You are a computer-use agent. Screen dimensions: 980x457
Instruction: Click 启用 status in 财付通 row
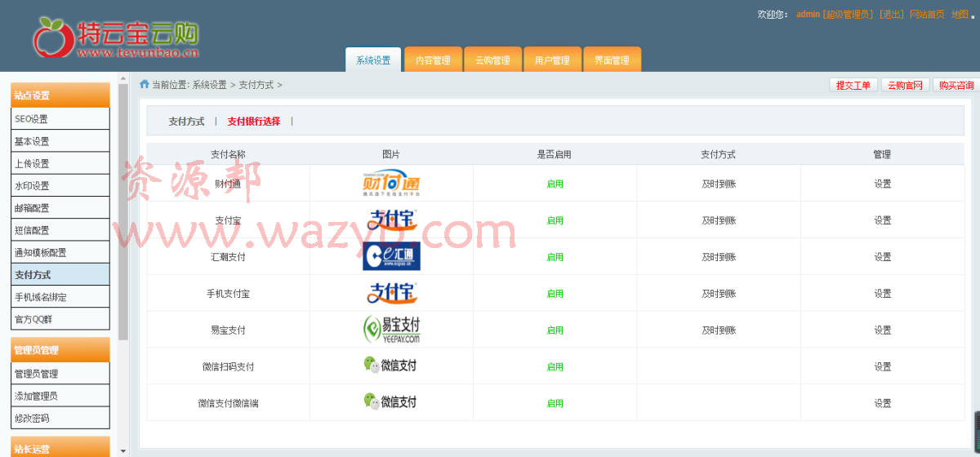pos(555,184)
